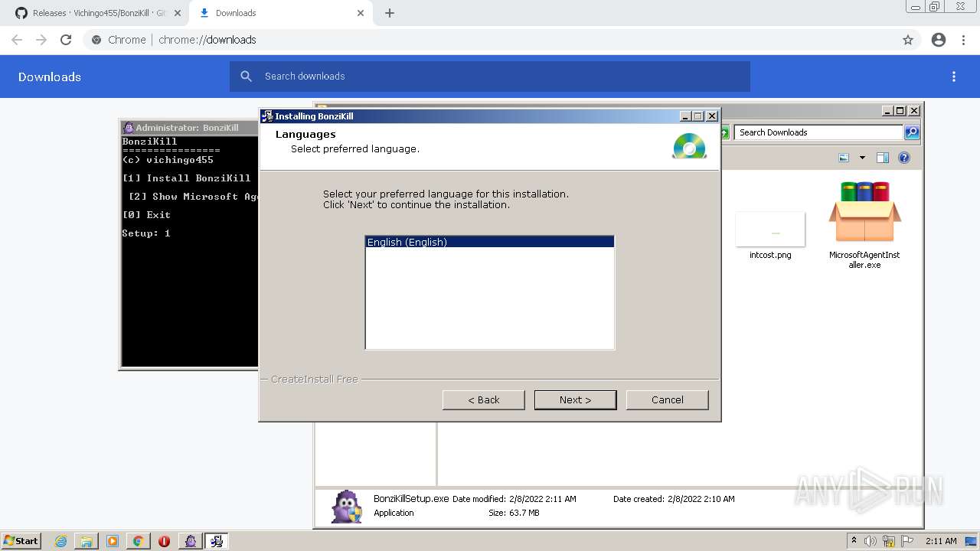Image resolution: width=980 pixels, height=551 pixels.
Task: Open Windows Explorer from taskbar
Action: tap(87, 541)
